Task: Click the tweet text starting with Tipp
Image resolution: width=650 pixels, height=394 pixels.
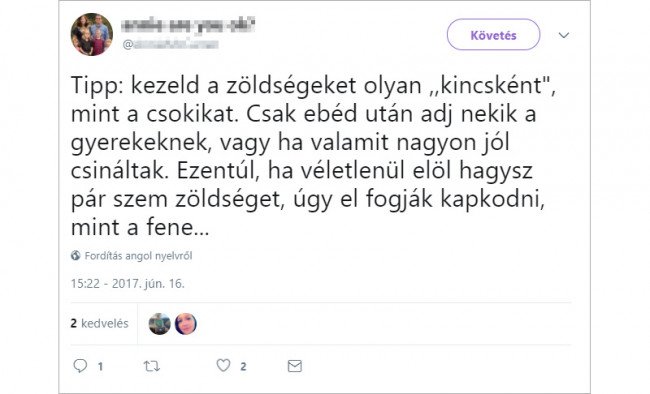Action: tap(313, 156)
